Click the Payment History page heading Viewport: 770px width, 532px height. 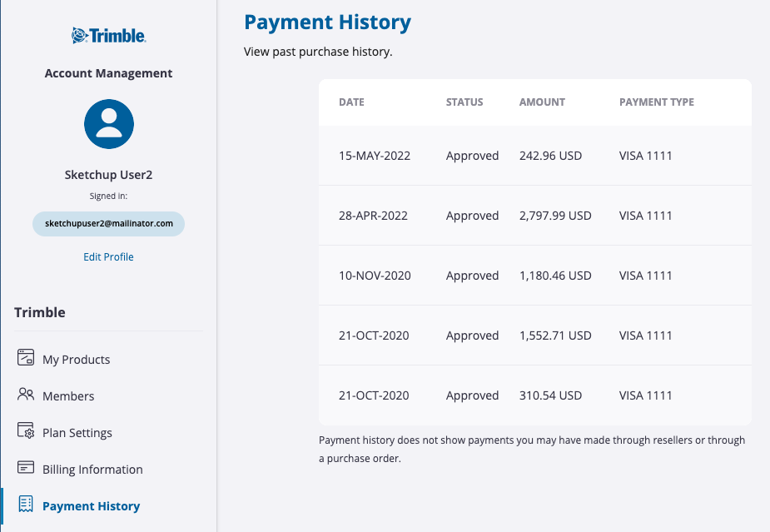(x=327, y=22)
